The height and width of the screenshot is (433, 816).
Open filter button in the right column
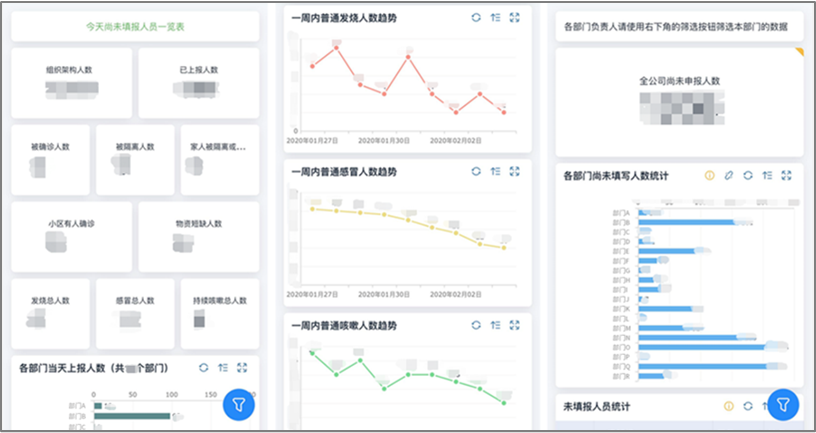point(785,405)
